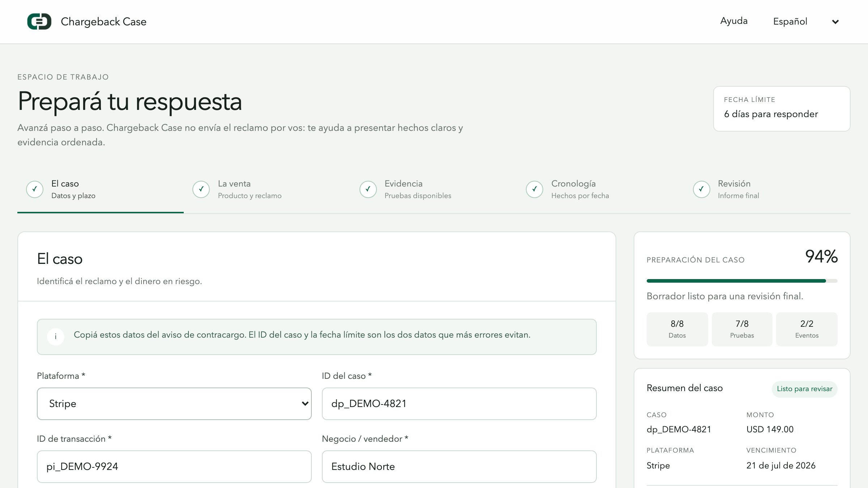Screen dimensions: 868x488
Task: Focus the ID de transacción field
Action: [174, 466]
